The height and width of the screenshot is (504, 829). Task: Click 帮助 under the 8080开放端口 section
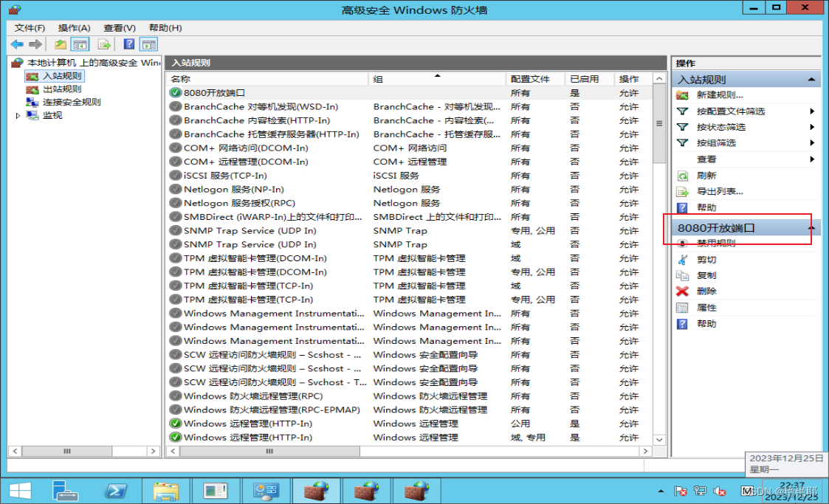[706, 324]
